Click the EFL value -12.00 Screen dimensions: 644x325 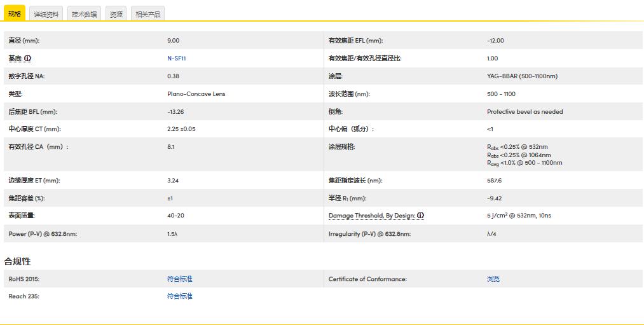point(495,41)
